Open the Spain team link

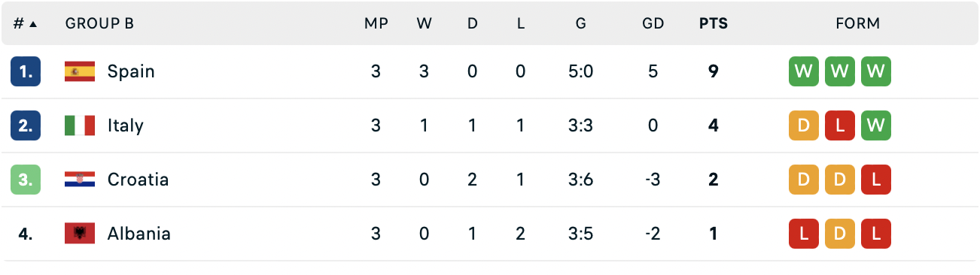coord(131,71)
